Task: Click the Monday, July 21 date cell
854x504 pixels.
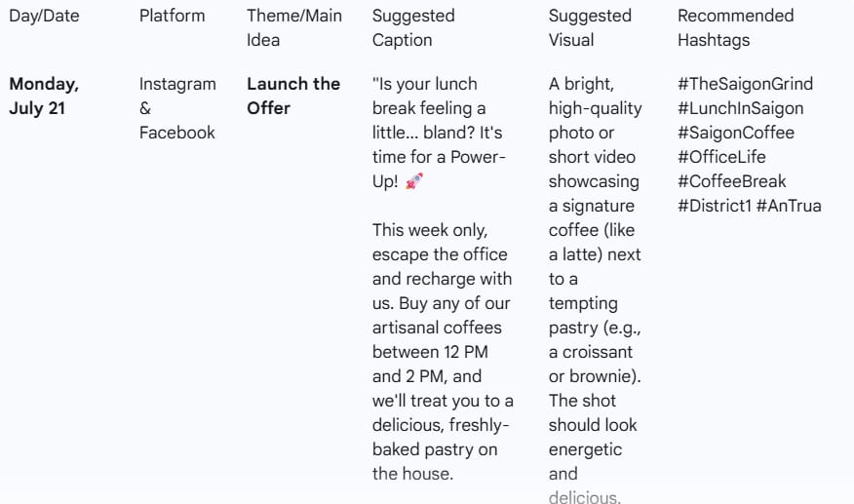Action: pos(44,96)
